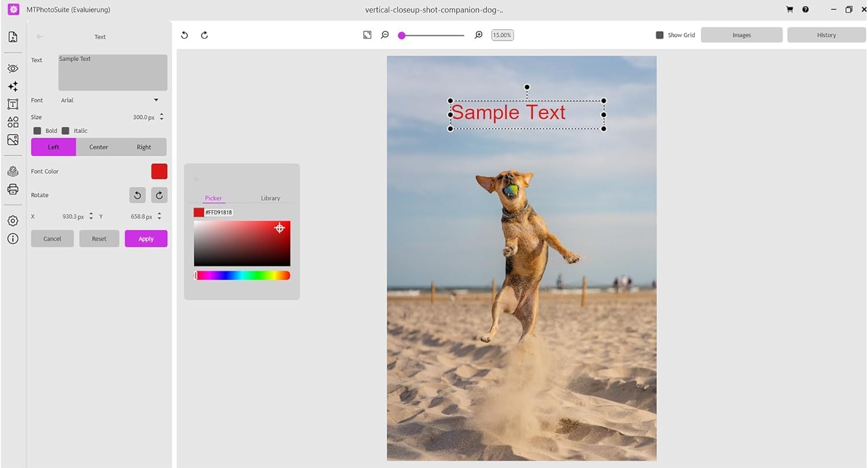Open the sparkle effects tool
Viewport: 868px width, 468px height.
tap(13, 86)
